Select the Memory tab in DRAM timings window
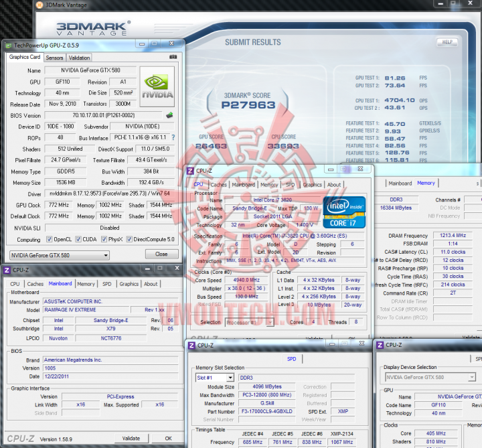Screen dimensions: 482x448 (x=426, y=183)
